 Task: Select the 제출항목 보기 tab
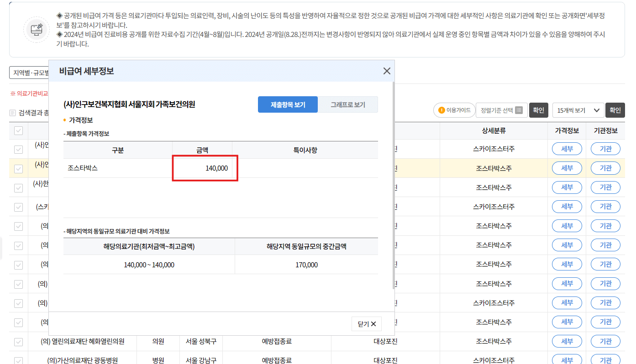point(288,104)
